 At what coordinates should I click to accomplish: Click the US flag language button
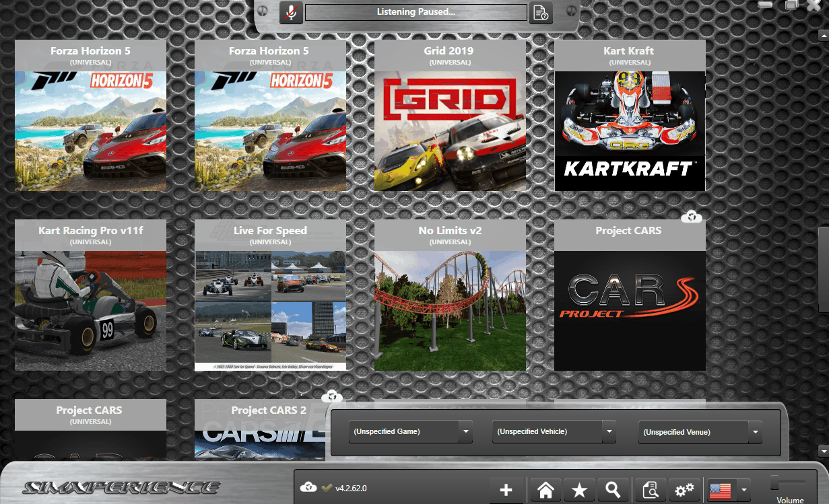click(721, 491)
